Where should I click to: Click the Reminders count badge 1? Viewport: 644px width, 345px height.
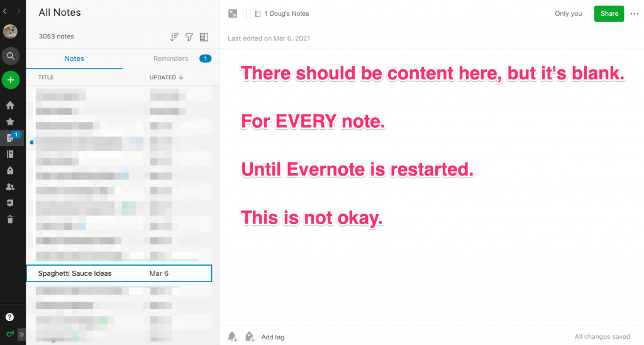pos(206,59)
